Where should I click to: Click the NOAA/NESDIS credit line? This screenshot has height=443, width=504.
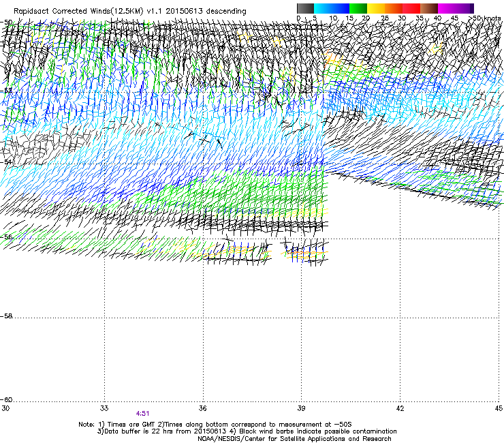294,439
